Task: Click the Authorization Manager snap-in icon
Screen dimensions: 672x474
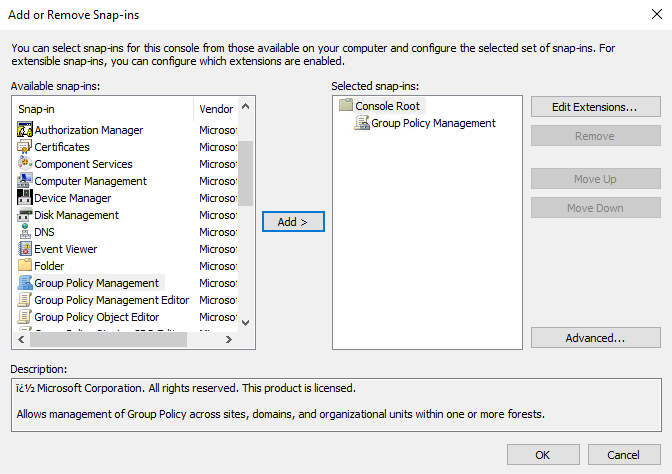Action: 25,129
